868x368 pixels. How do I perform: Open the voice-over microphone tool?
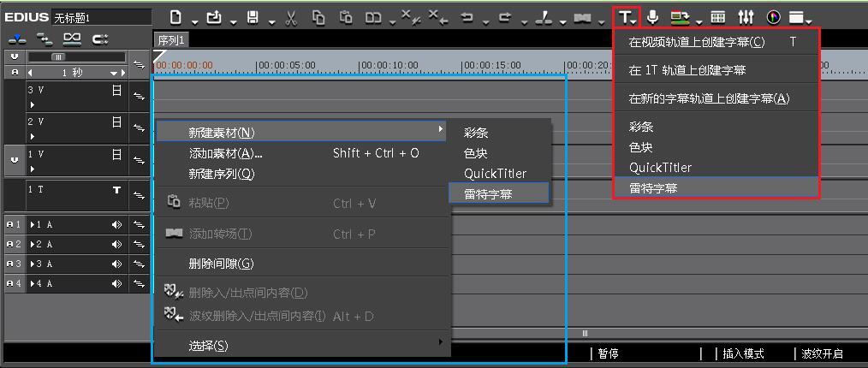click(652, 16)
